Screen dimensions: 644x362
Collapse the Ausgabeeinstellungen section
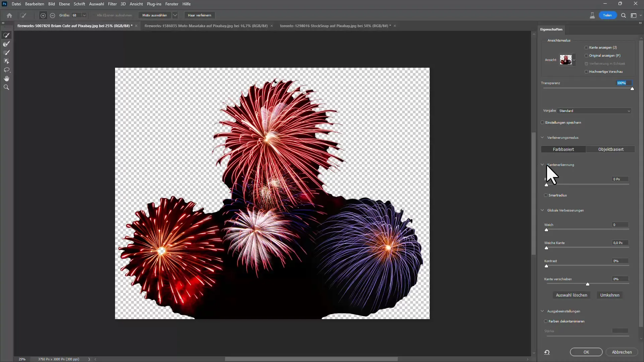pyautogui.click(x=542, y=311)
